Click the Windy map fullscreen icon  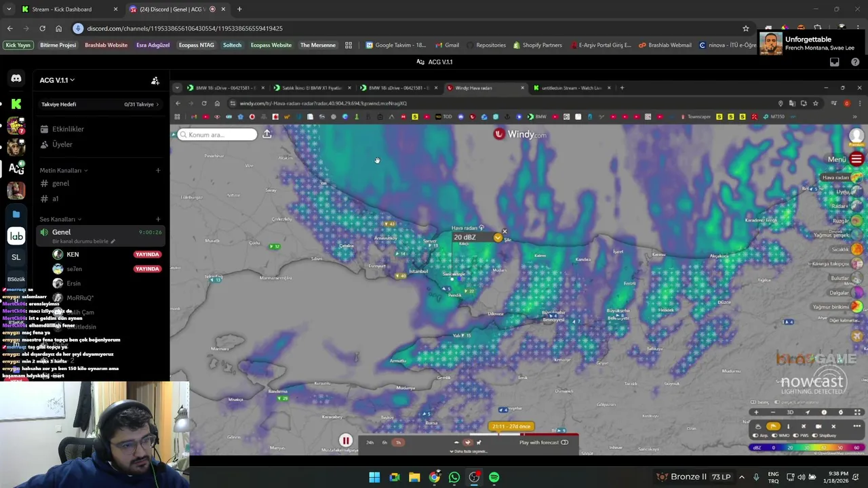tap(857, 412)
